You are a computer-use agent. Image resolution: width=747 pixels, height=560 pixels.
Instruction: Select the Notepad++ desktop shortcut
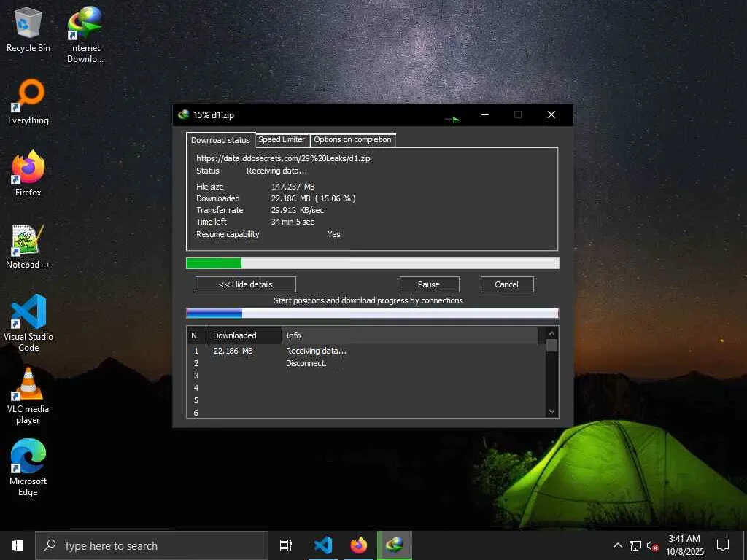pos(28,246)
